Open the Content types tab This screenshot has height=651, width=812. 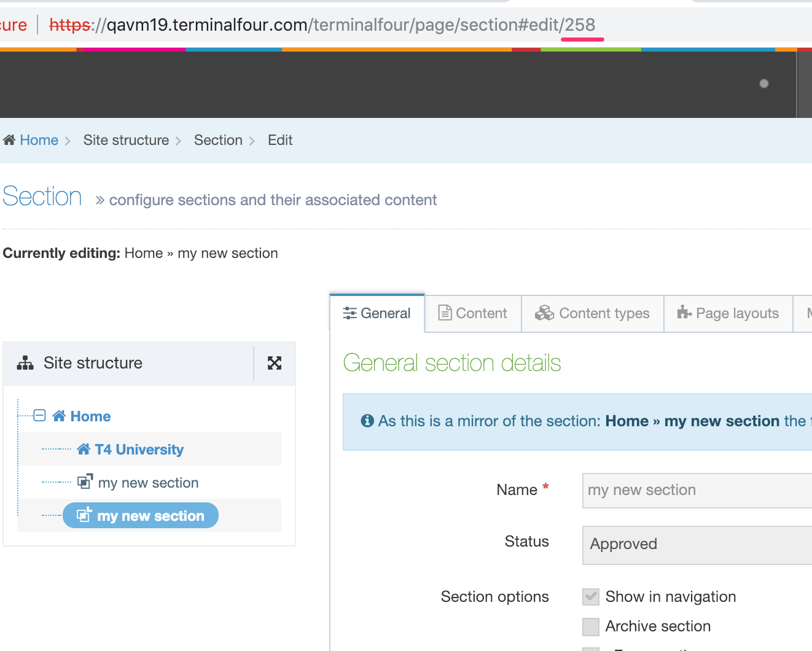(593, 313)
